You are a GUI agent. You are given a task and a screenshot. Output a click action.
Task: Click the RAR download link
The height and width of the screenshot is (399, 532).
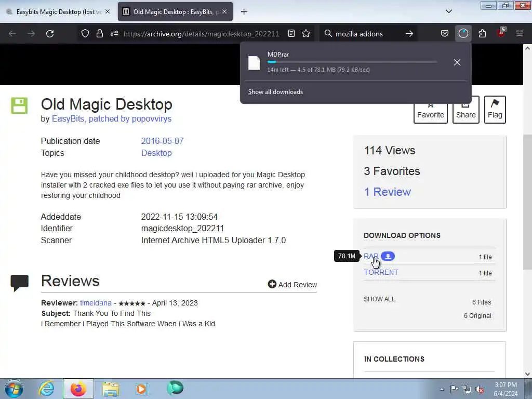pos(371,256)
